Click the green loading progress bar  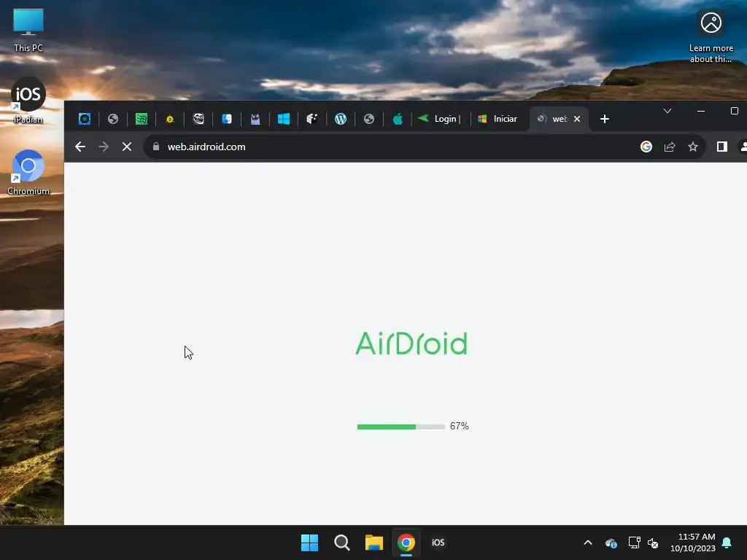click(x=400, y=427)
